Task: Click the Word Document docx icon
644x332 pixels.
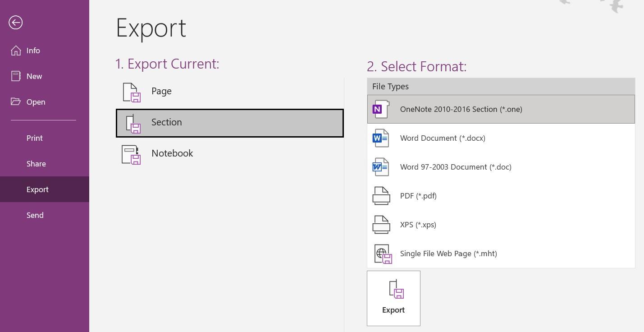Action: 381,138
